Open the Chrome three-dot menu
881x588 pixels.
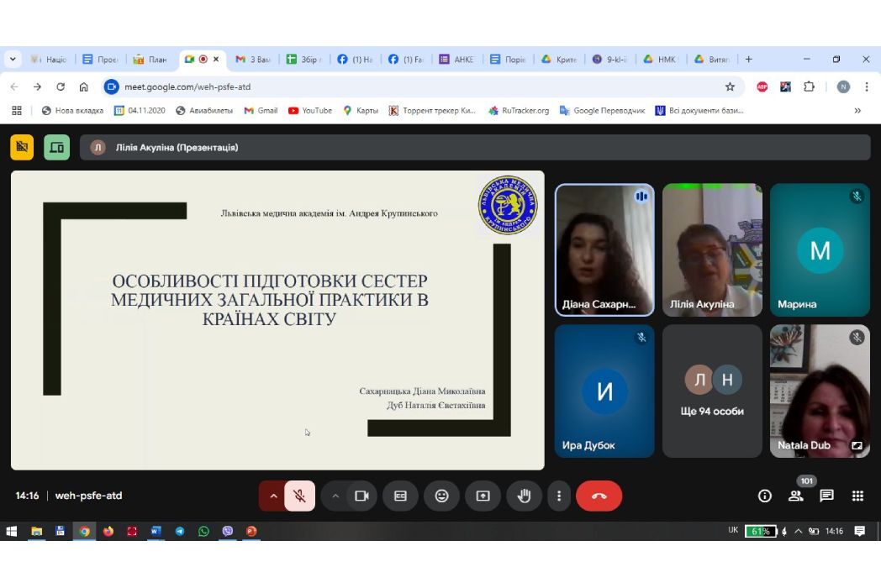[x=867, y=87]
